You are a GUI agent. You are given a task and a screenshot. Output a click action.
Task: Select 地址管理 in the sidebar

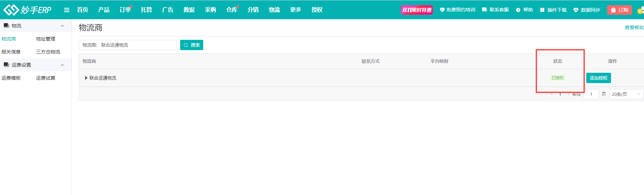pyautogui.click(x=46, y=39)
